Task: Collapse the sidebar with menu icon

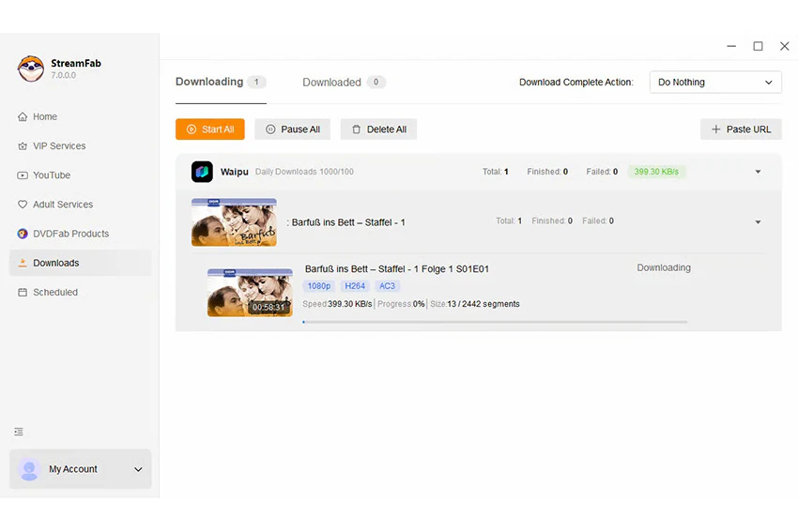Action: tap(19, 432)
